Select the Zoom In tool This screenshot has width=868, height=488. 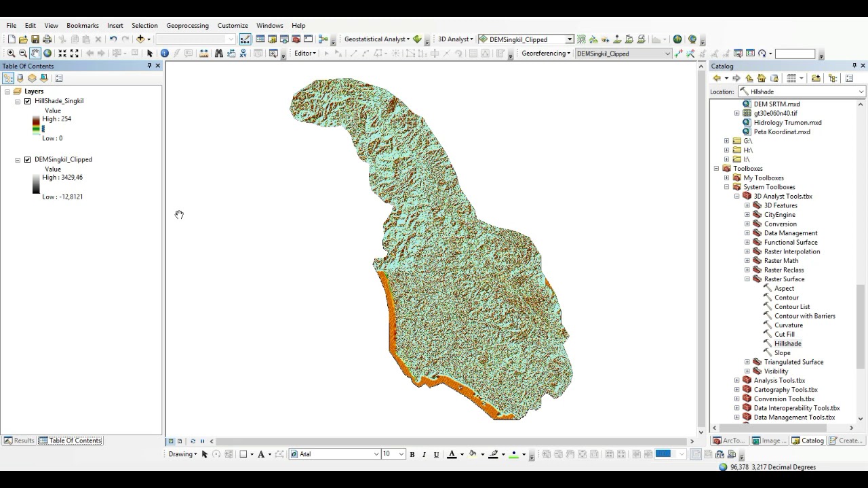tap(11, 54)
